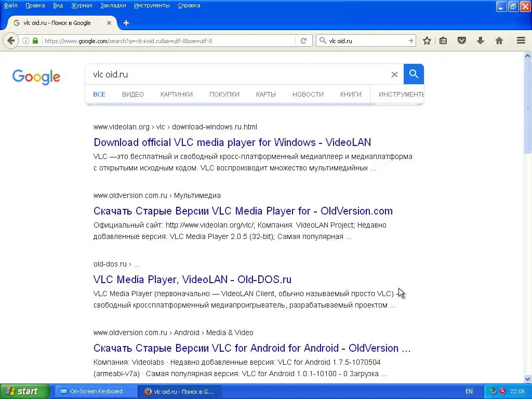Screen dimensions: 532x399
Task: Close the 'vlc oid.ru' Google tab
Action: coord(109,23)
